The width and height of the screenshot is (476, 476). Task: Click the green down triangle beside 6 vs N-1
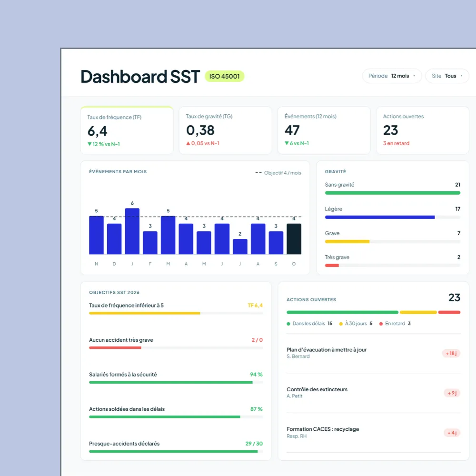tap(287, 143)
